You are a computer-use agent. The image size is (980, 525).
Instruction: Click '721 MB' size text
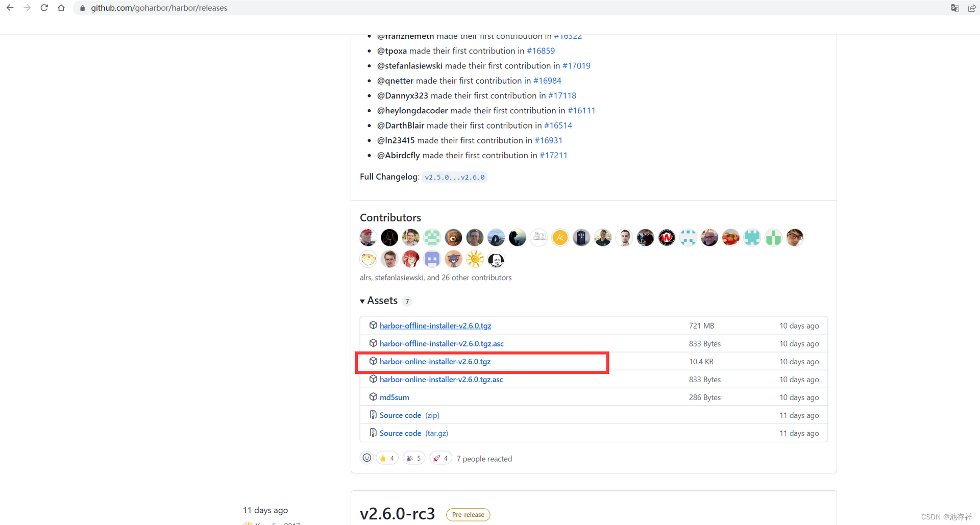point(701,326)
